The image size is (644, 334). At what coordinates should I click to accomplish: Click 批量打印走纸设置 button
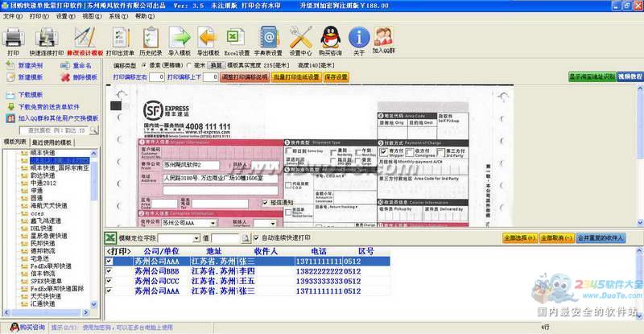(x=296, y=77)
